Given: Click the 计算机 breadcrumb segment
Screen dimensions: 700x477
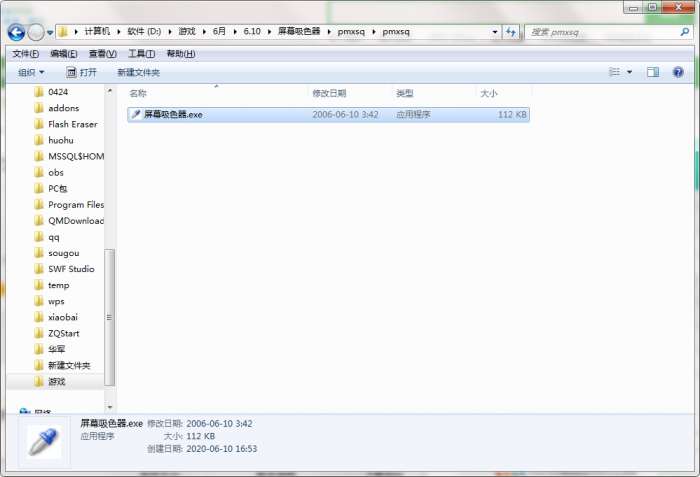Looking at the screenshot, I should coord(97,31).
